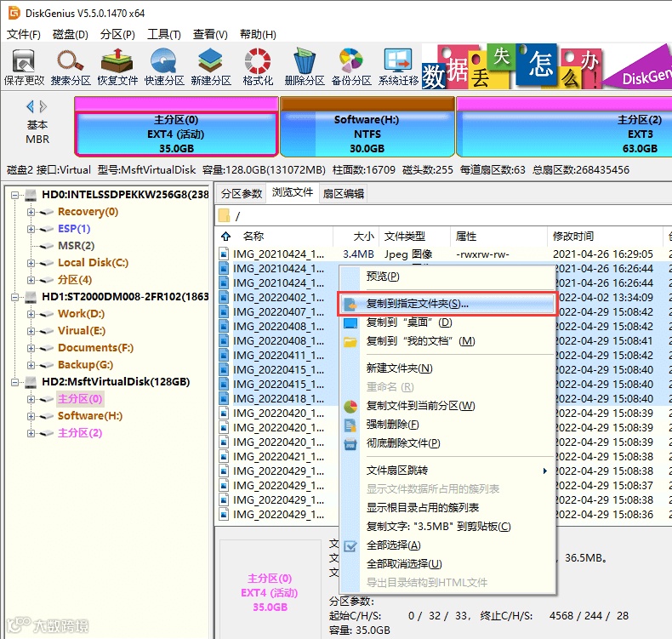Click the folder icon beside 复制到“我的文档”
The height and width of the screenshot is (639, 672).
pos(350,341)
